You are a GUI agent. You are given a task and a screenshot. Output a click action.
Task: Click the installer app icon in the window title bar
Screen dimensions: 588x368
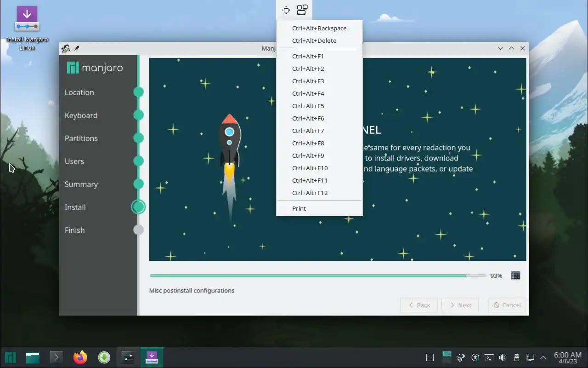click(x=66, y=48)
